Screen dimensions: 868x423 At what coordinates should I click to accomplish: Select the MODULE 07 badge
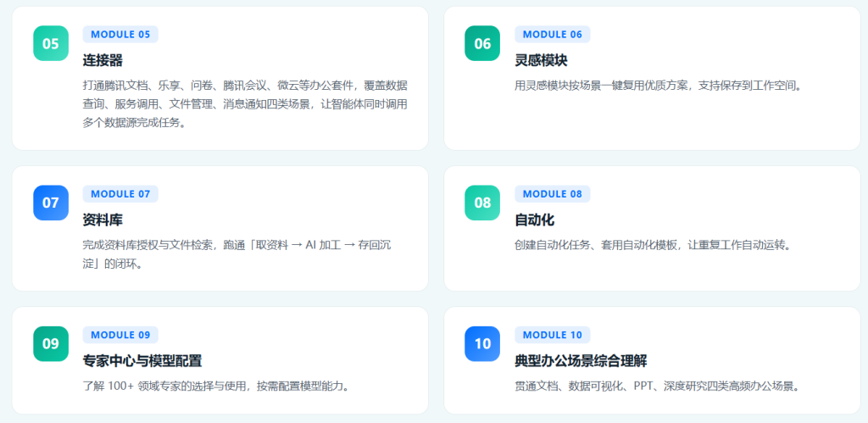coord(120,194)
